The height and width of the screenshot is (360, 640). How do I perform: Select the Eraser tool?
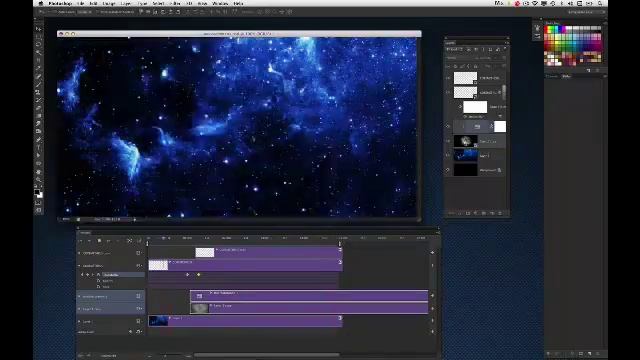[x=39, y=108]
